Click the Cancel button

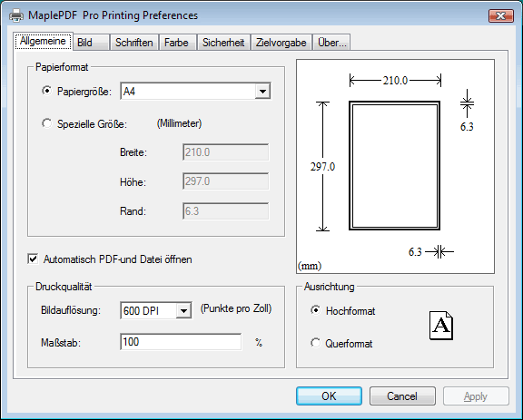[402, 396]
